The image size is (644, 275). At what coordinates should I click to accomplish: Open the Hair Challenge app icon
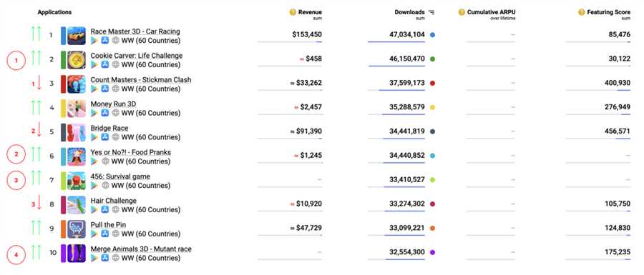pos(77,205)
